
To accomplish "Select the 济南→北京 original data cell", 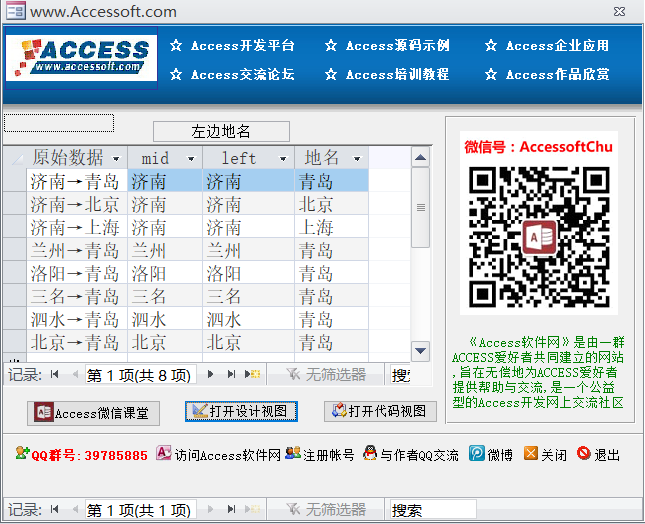I will (x=77, y=204).
